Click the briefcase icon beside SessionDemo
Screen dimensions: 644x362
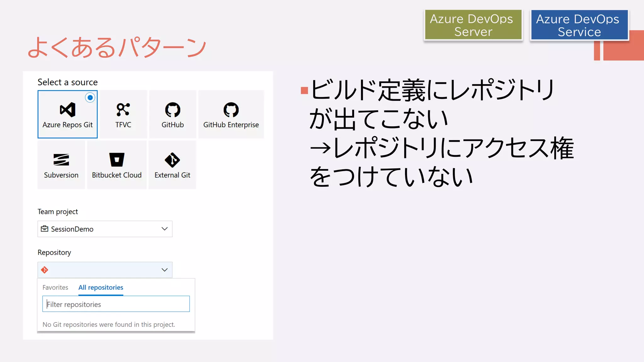[45, 229]
